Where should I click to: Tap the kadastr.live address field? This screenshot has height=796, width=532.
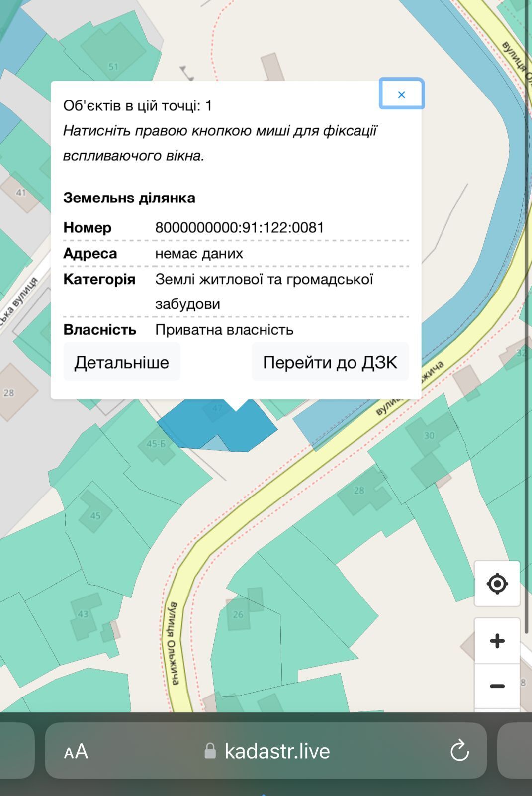tap(266, 751)
